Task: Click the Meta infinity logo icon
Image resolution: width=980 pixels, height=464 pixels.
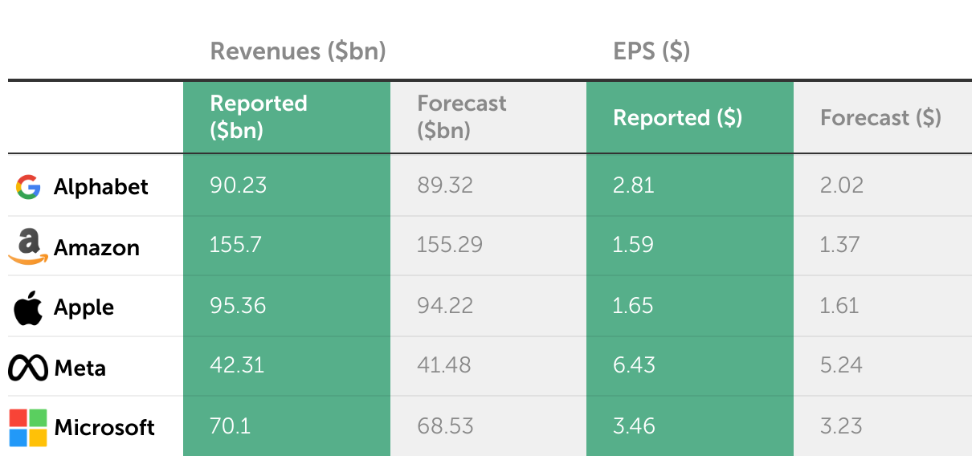Action: click(x=28, y=368)
